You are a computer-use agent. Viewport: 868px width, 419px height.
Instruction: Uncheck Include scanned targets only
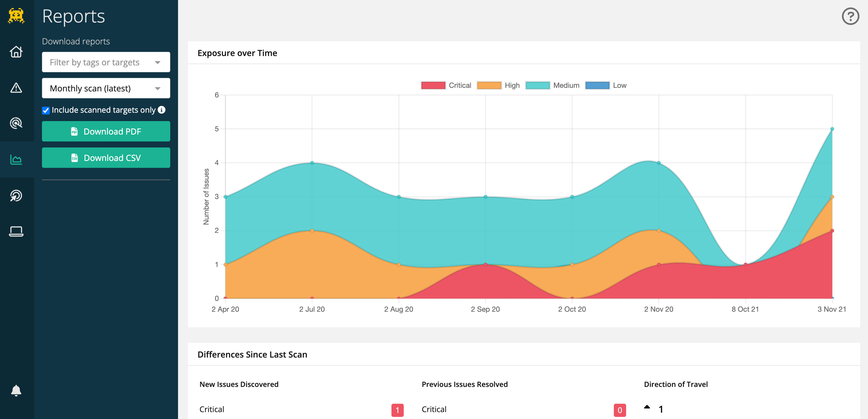point(46,111)
